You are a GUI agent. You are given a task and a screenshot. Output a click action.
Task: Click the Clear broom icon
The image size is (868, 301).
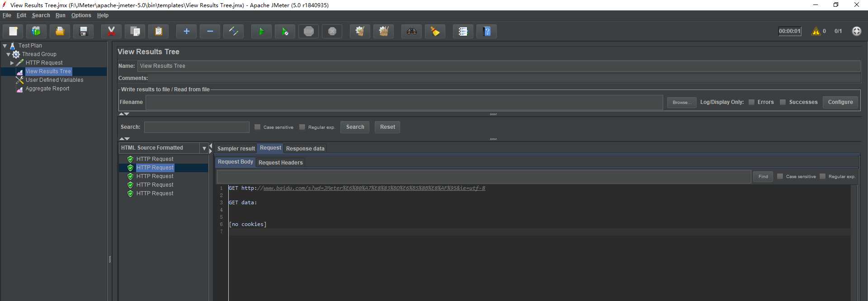coord(360,31)
